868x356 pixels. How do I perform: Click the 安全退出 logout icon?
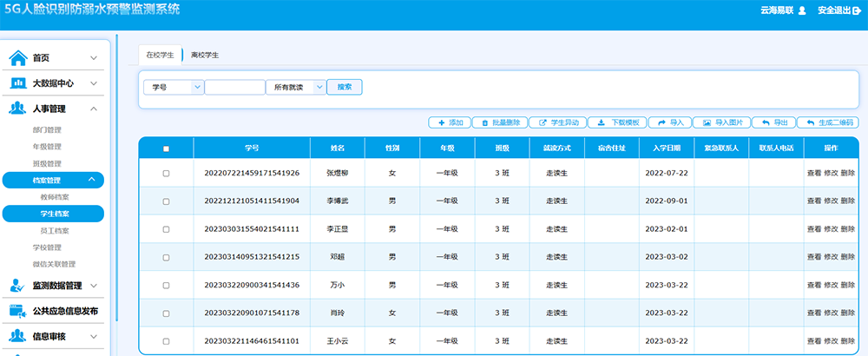click(858, 10)
